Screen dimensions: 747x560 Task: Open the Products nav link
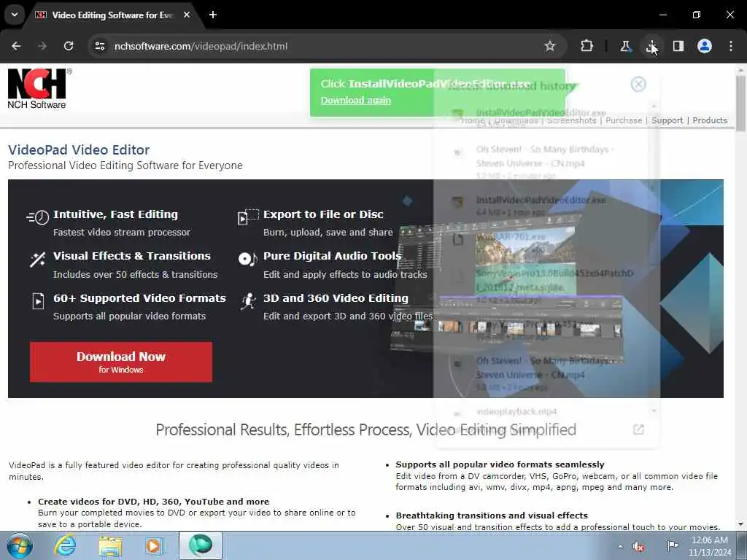coord(710,120)
